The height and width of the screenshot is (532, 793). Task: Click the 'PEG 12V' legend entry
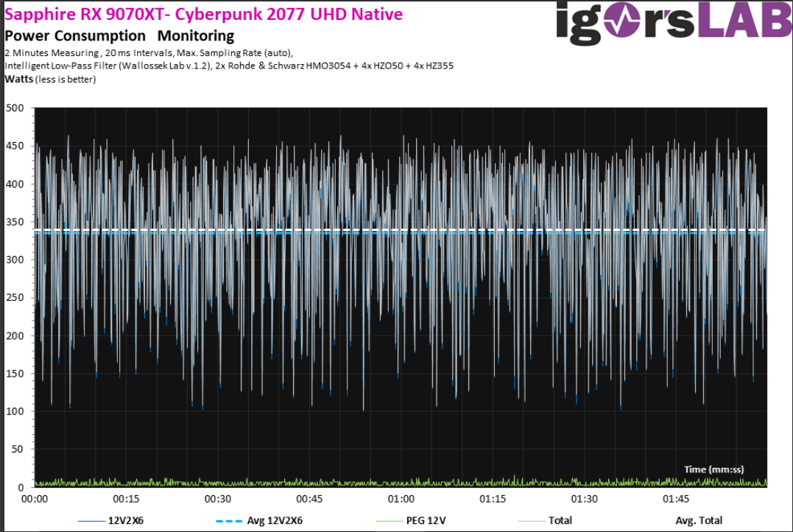point(411,520)
